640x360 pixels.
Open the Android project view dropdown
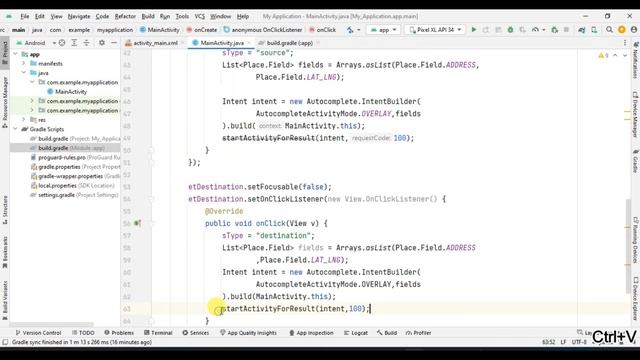tap(36, 43)
